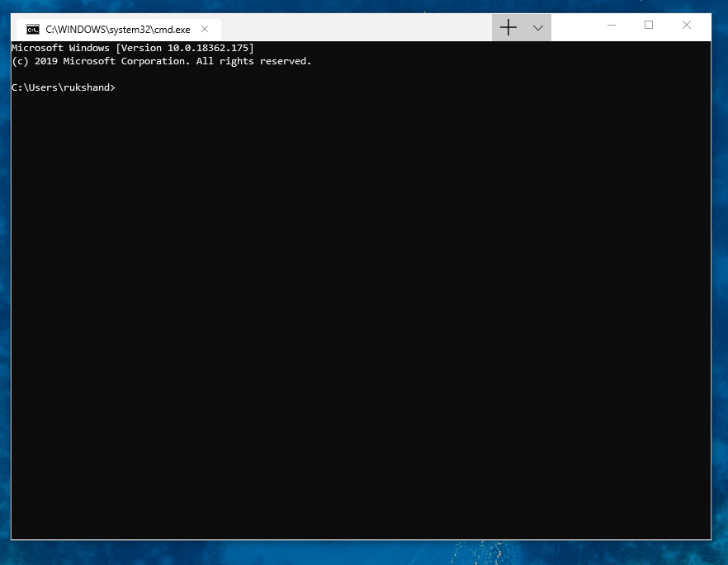Close the Windows Terminal window
728x565 pixels.
tap(686, 26)
